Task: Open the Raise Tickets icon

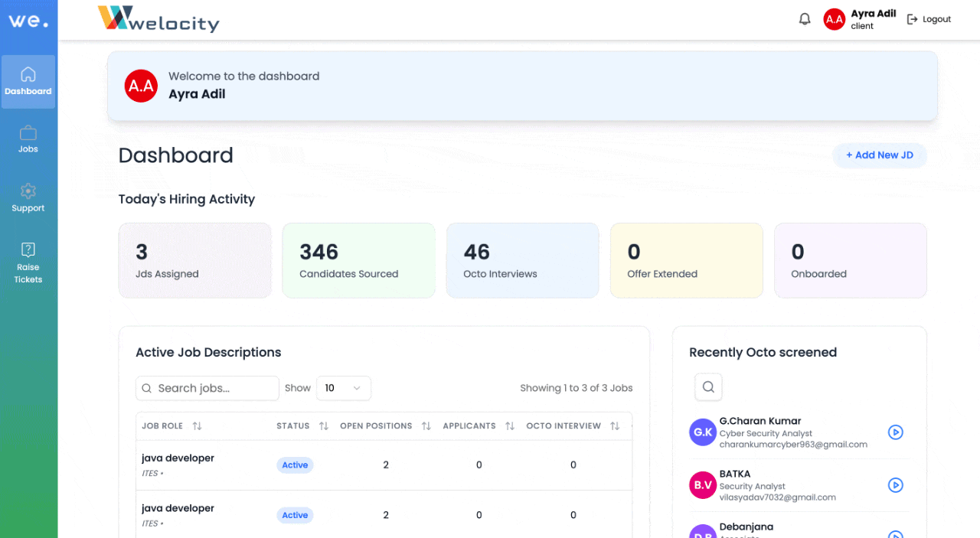Action: tap(28, 249)
